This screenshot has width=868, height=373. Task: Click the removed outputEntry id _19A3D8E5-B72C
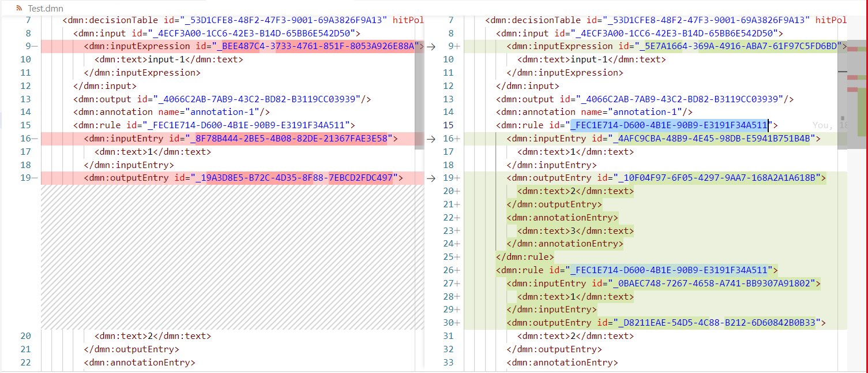pyautogui.click(x=295, y=178)
